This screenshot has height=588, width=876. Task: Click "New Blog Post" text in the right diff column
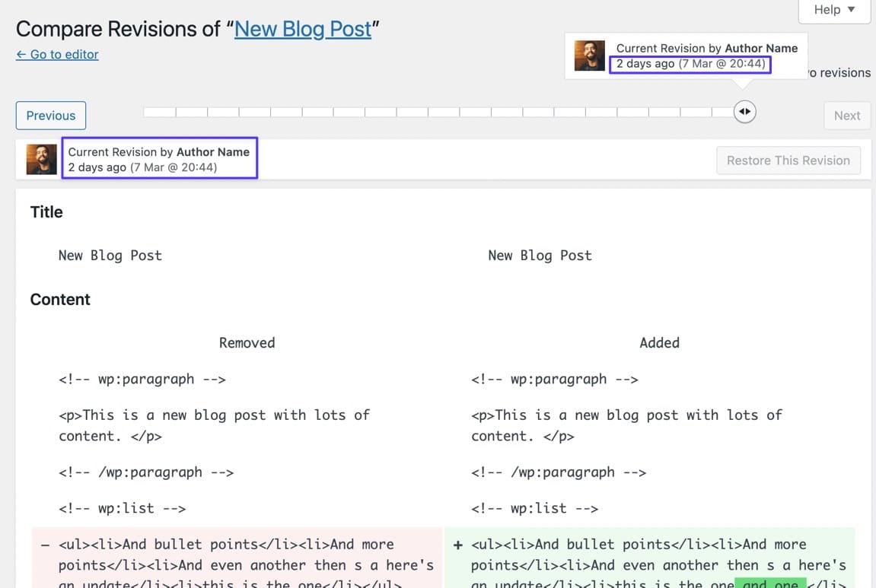540,256
